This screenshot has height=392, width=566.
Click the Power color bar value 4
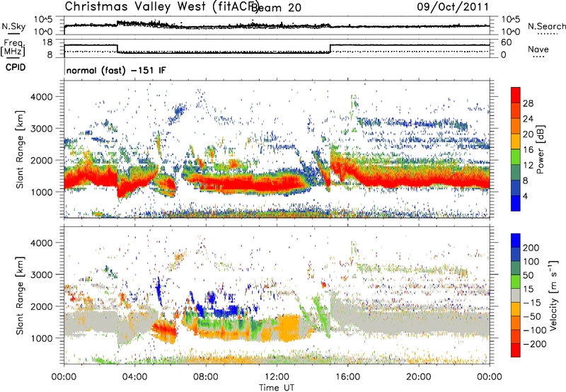[x=525, y=196]
